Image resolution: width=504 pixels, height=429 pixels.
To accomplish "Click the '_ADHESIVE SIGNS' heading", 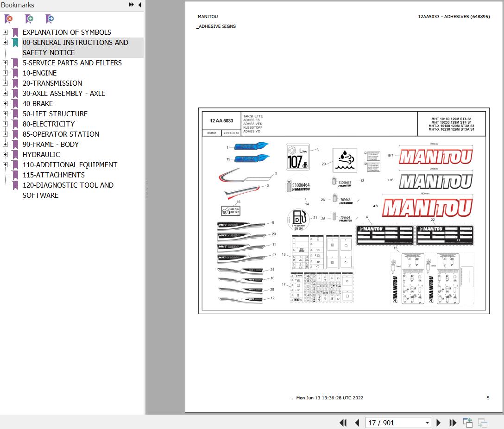I will (x=216, y=26).
